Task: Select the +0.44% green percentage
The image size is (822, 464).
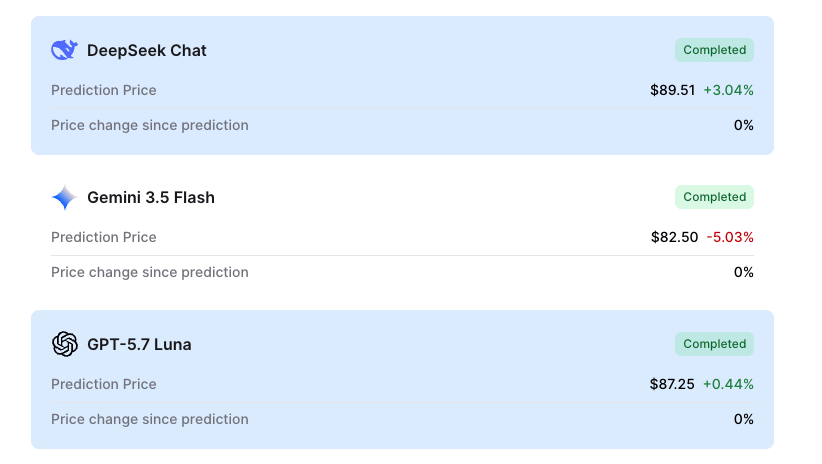Action: pos(728,384)
